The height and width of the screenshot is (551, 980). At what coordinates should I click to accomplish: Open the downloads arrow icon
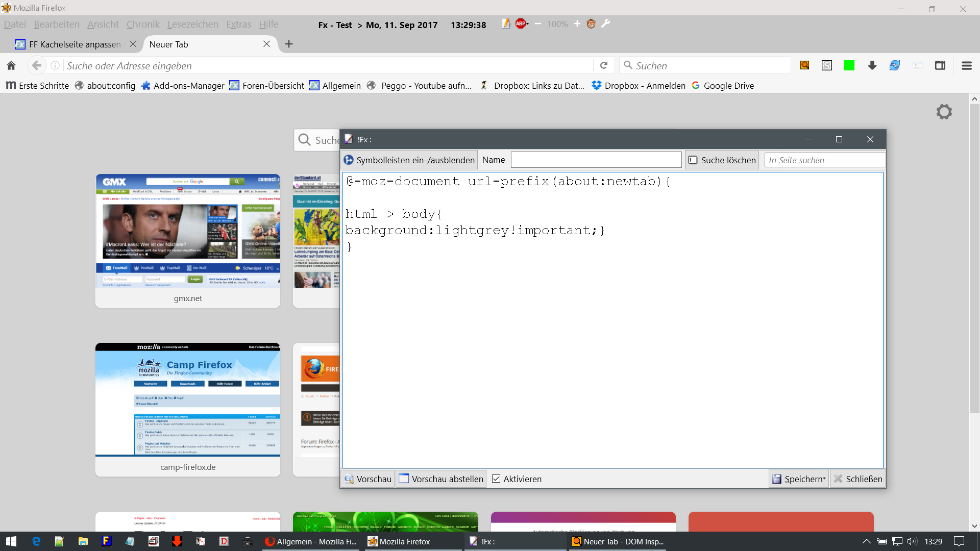pyautogui.click(x=872, y=65)
